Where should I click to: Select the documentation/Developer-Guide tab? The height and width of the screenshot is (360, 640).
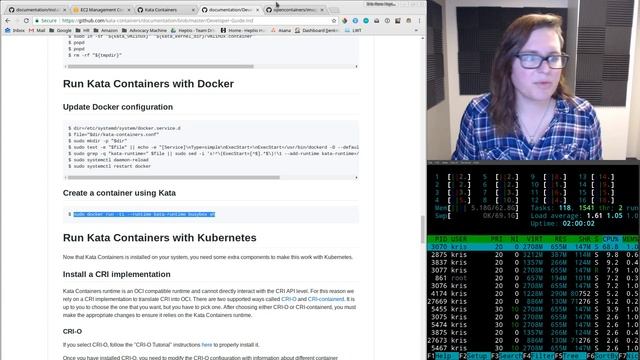click(230, 9)
